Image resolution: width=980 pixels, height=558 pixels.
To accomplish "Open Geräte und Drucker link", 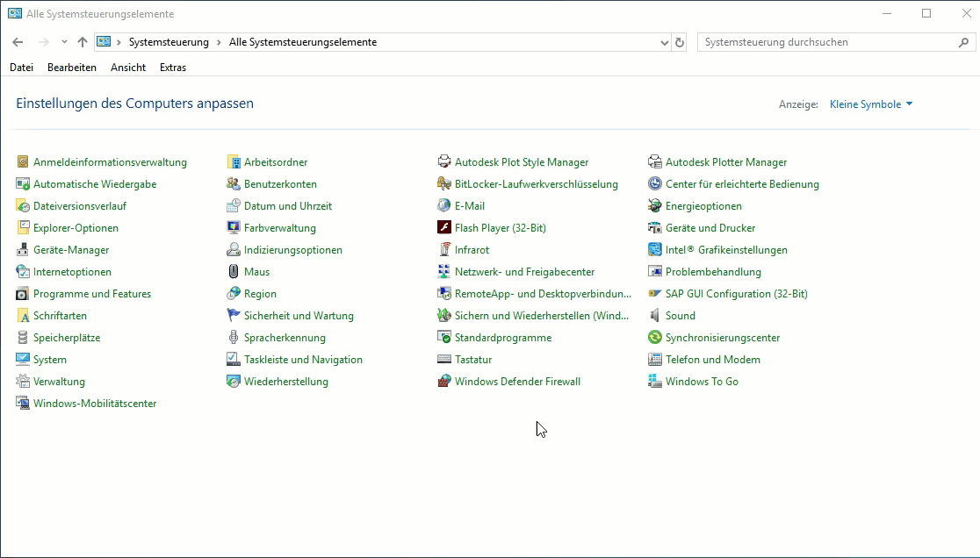I will coord(710,228).
